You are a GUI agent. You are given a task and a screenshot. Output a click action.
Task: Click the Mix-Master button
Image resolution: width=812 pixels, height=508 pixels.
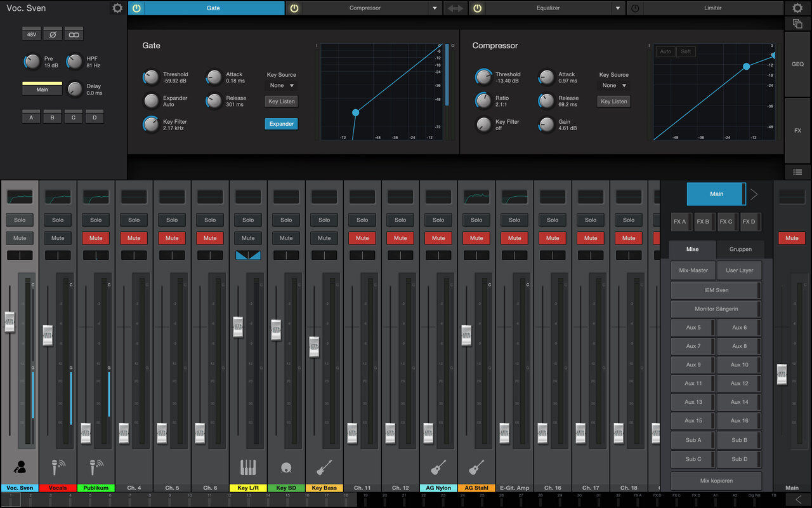(693, 270)
